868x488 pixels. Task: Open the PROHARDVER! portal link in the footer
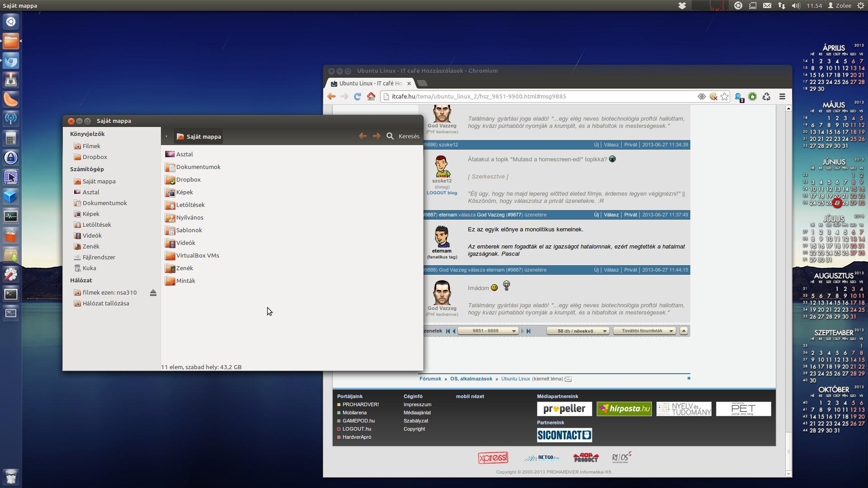click(x=360, y=404)
